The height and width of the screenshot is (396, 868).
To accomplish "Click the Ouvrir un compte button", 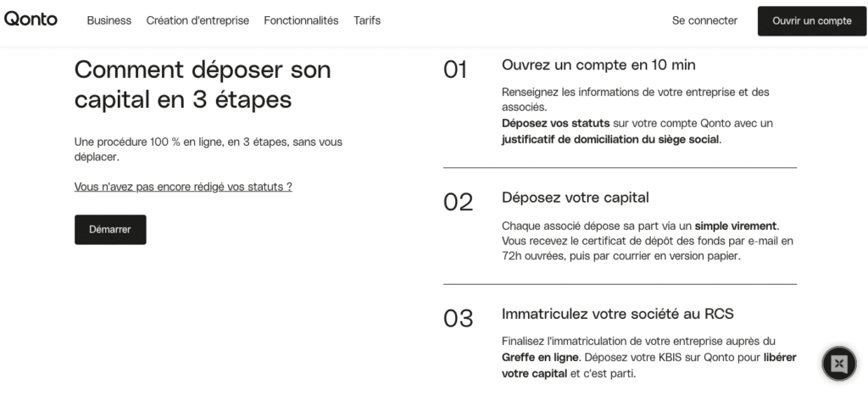I will pos(811,21).
